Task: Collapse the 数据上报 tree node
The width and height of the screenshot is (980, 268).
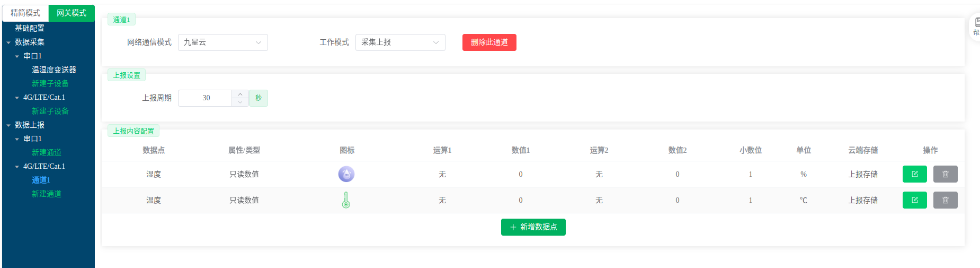Action: (x=8, y=125)
